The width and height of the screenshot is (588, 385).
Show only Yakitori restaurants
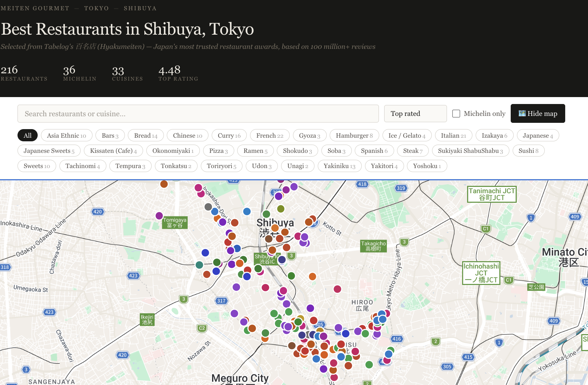click(x=384, y=166)
